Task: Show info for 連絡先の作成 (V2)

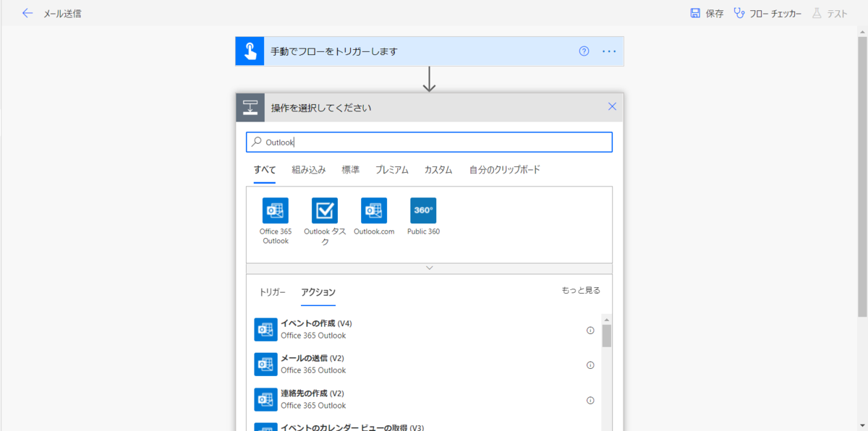Action: [x=590, y=401]
